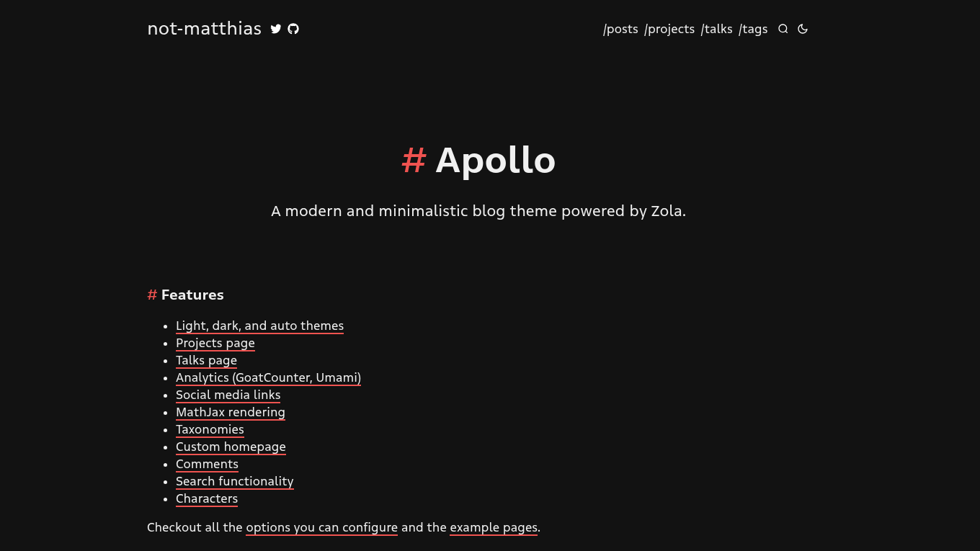The height and width of the screenshot is (551, 980).
Task: Open the Light, dark, and auto themes link
Action: tap(259, 326)
